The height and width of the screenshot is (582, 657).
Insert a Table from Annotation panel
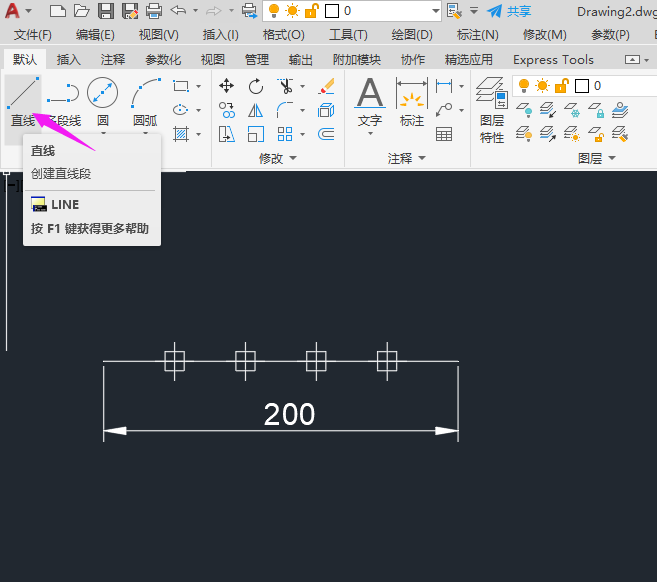pyautogui.click(x=444, y=135)
